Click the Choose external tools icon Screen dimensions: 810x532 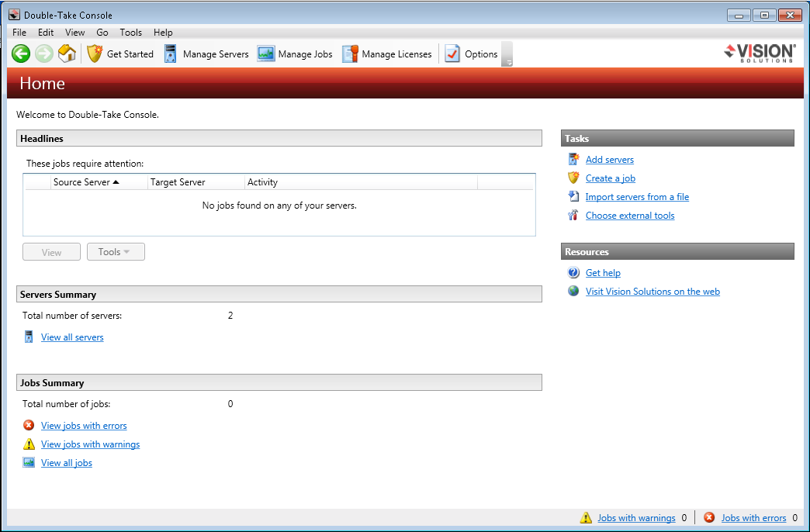pyautogui.click(x=573, y=216)
